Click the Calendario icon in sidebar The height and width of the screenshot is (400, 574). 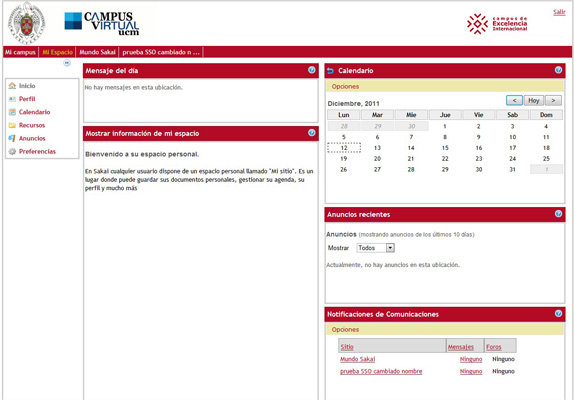point(12,112)
